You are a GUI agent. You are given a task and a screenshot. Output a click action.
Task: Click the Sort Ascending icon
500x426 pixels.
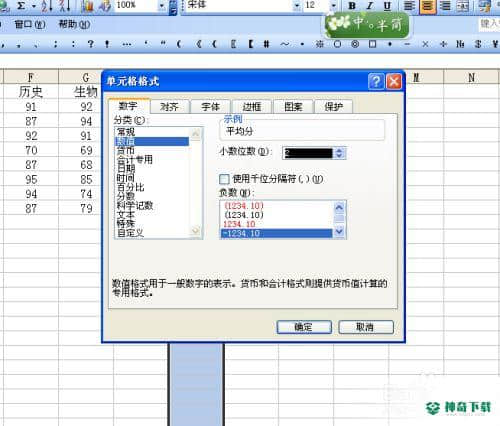(47, 6)
